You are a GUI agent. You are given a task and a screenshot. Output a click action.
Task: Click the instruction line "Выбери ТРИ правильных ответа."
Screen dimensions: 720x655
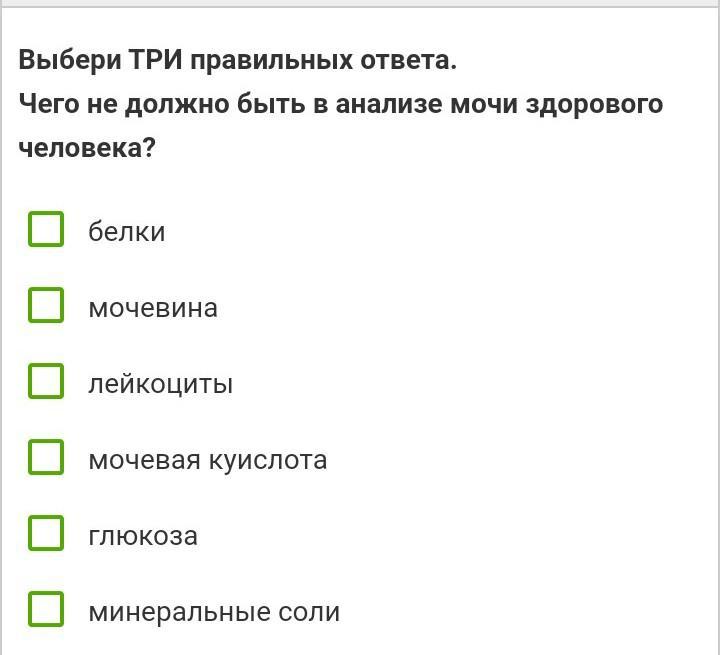pos(237,60)
